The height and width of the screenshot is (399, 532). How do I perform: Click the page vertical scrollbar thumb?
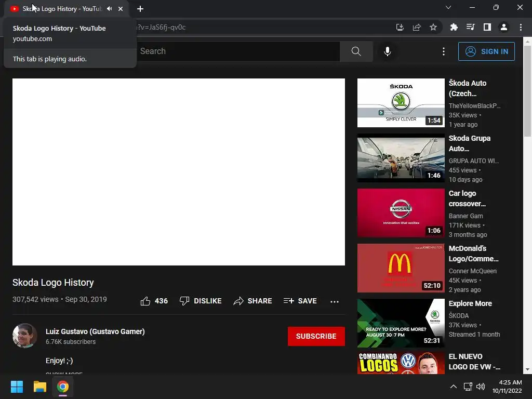[527, 91]
